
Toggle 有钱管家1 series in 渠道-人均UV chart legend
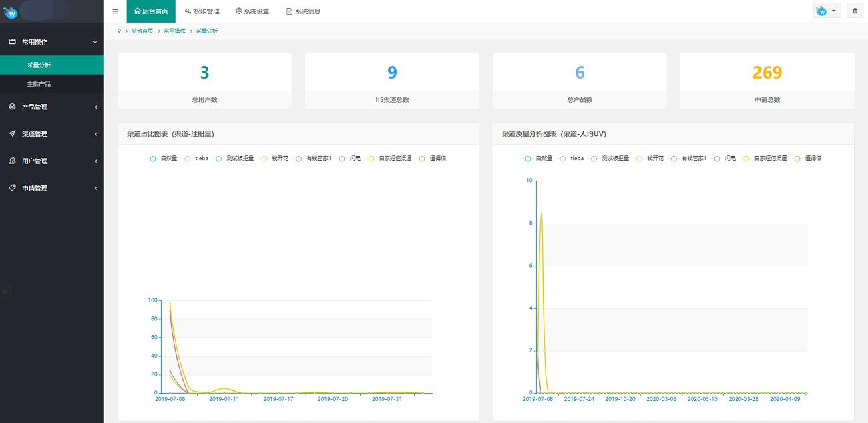click(688, 159)
